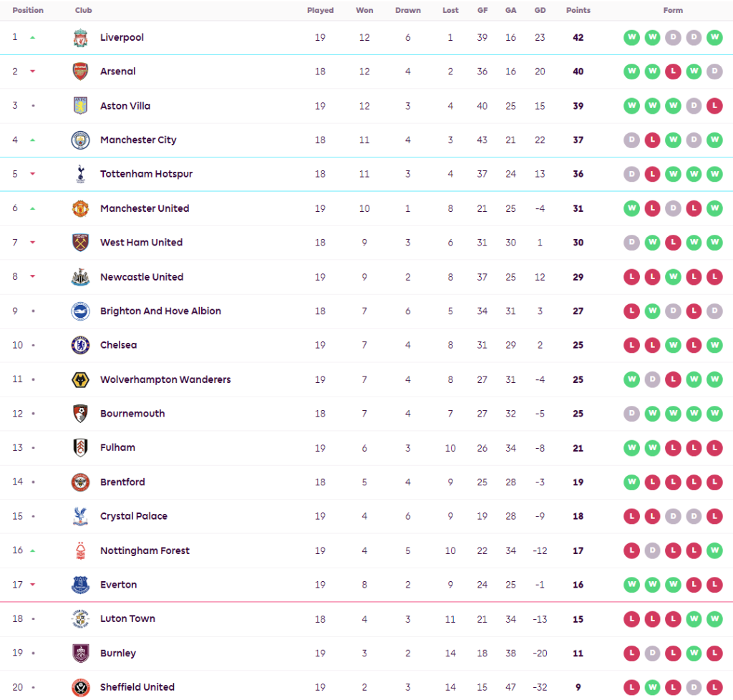Click the Everton club crest
The width and height of the screenshot is (733, 700).
click(x=80, y=585)
